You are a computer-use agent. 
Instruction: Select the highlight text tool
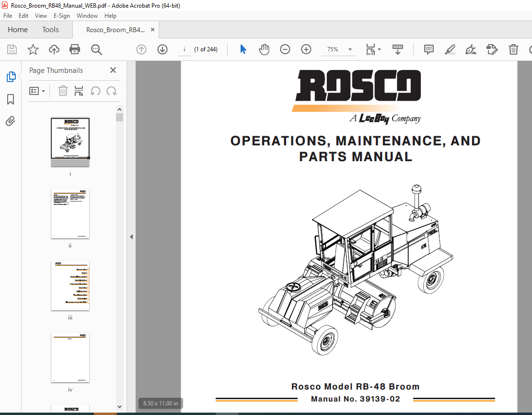click(x=450, y=49)
